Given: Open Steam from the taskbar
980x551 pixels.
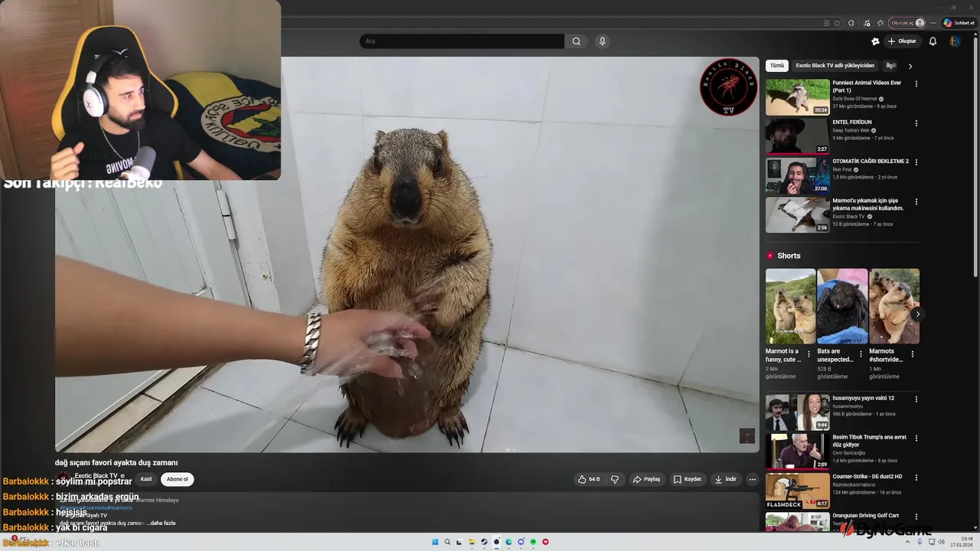Looking at the screenshot, I should (484, 542).
